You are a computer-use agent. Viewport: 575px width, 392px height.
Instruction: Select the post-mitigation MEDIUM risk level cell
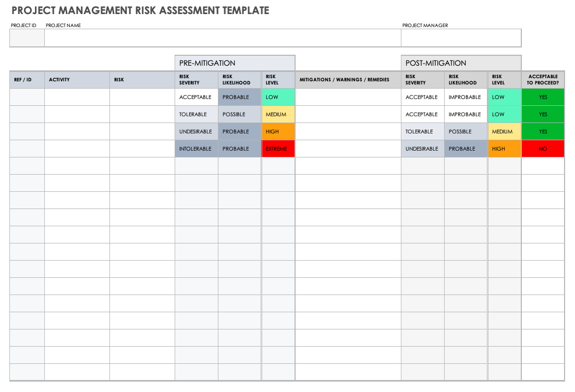coord(504,132)
